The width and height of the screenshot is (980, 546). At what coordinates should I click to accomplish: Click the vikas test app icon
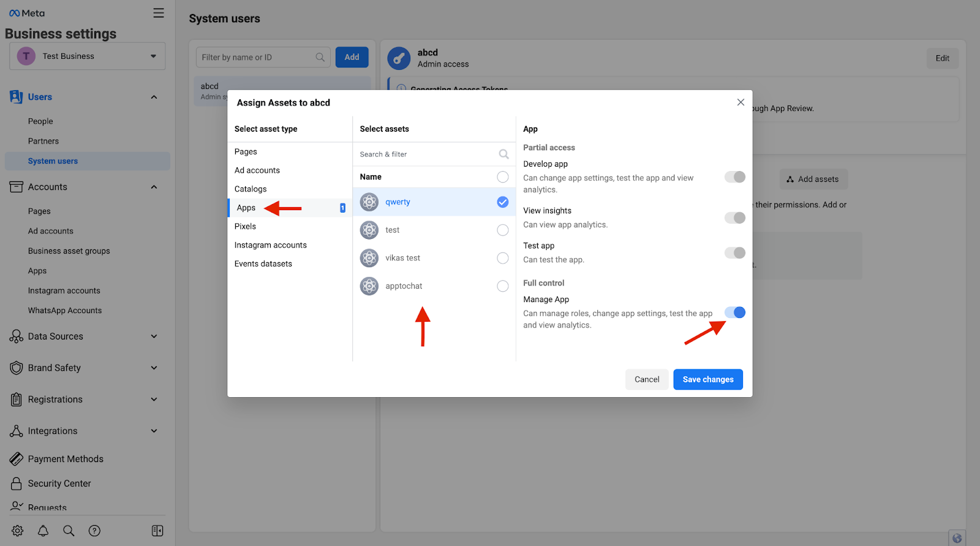(x=369, y=258)
